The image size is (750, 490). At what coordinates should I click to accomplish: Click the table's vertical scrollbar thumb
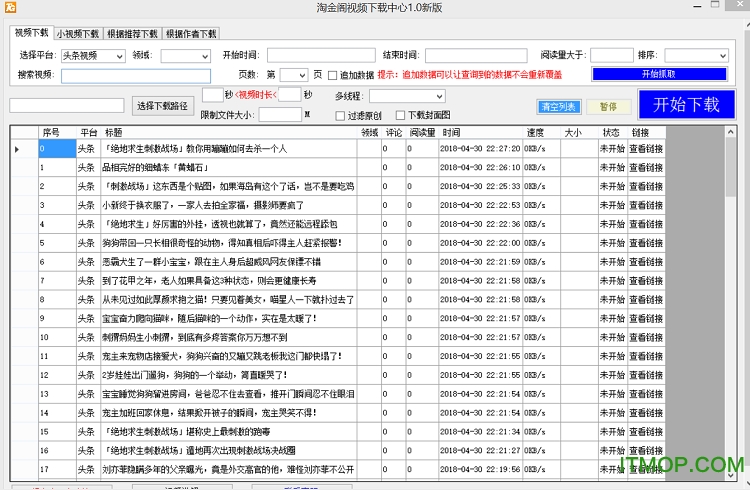[x=730, y=167]
